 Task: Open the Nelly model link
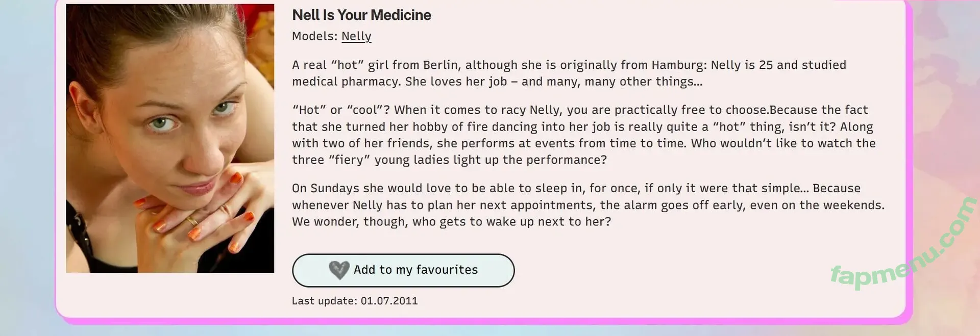coord(356,36)
